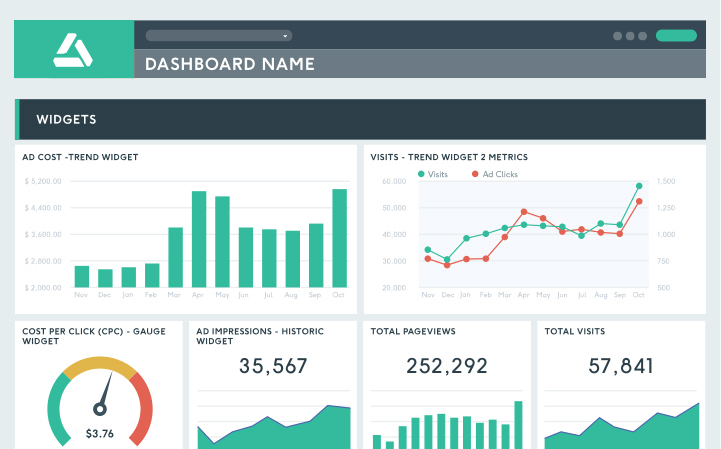Toggle the Ad Clicks legend item

pyautogui.click(x=495, y=174)
